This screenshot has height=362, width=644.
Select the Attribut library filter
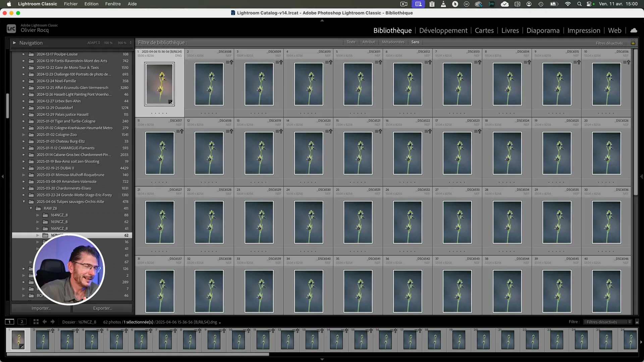click(x=369, y=42)
